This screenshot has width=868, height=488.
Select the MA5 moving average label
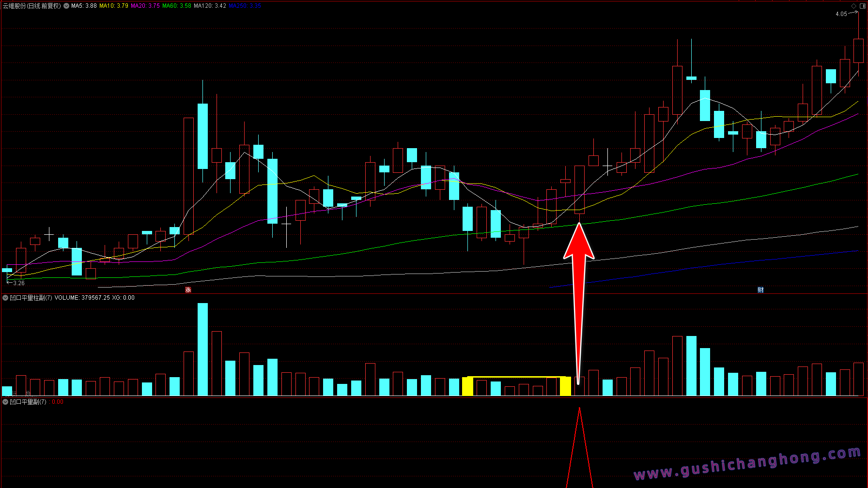[84, 6]
